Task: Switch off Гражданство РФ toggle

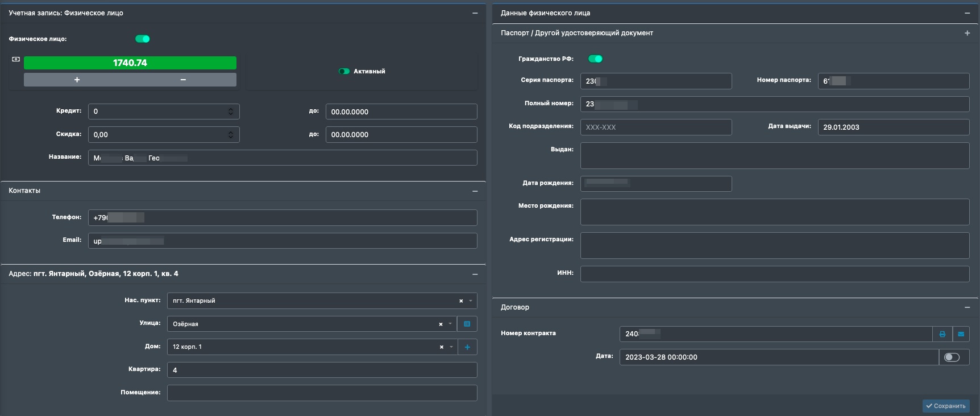Action: (x=595, y=59)
